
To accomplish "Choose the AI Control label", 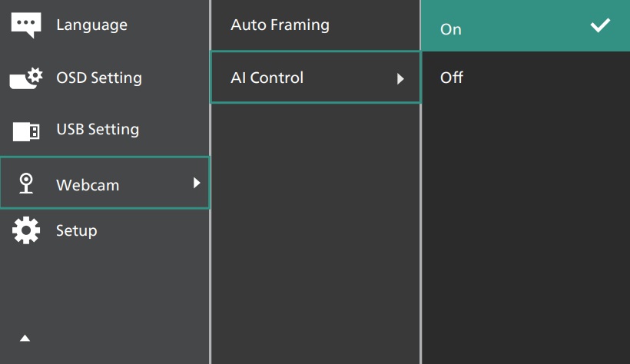I will 267,78.
